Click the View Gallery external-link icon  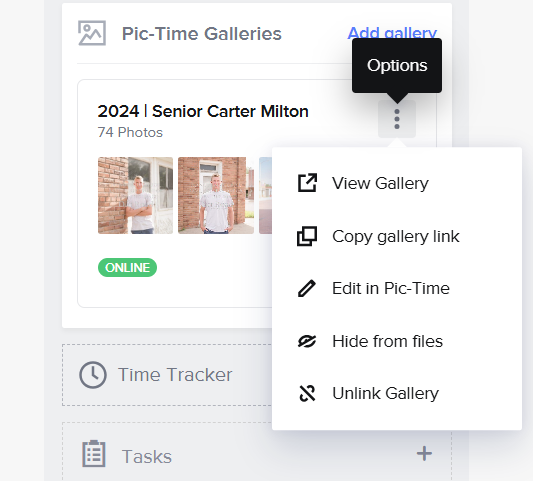click(307, 183)
